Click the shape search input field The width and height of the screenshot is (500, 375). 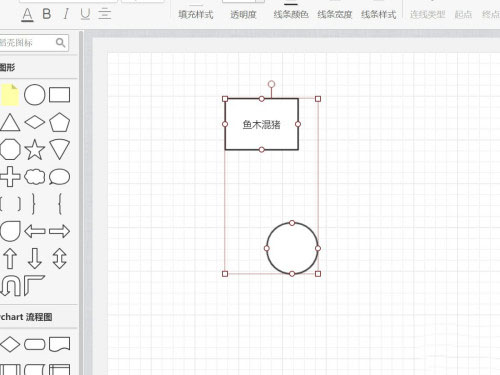click(x=33, y=43)
